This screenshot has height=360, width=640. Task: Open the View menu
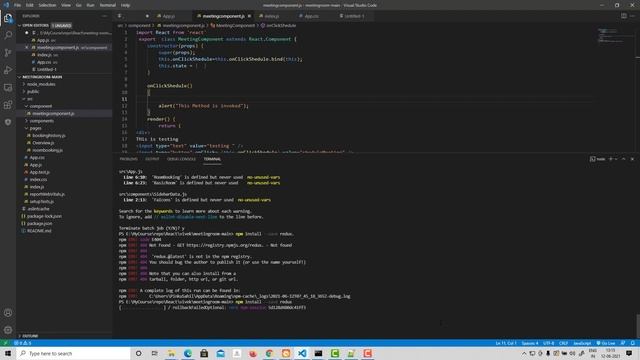tap(66, 5)
